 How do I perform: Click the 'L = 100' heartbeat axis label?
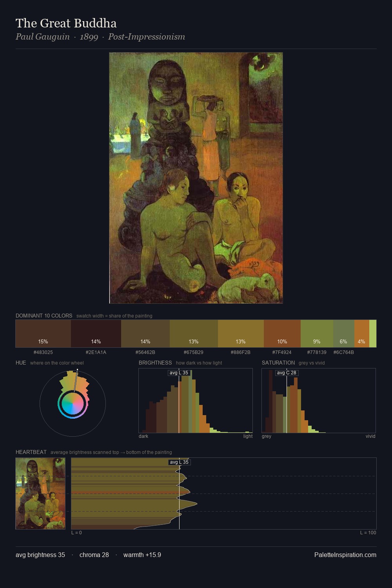368,532
